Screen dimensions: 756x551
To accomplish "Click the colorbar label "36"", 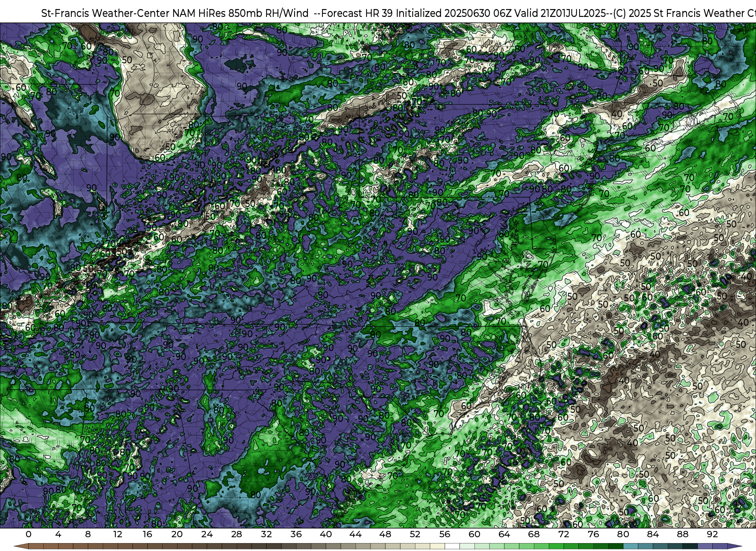I will (x=296, y=534).
